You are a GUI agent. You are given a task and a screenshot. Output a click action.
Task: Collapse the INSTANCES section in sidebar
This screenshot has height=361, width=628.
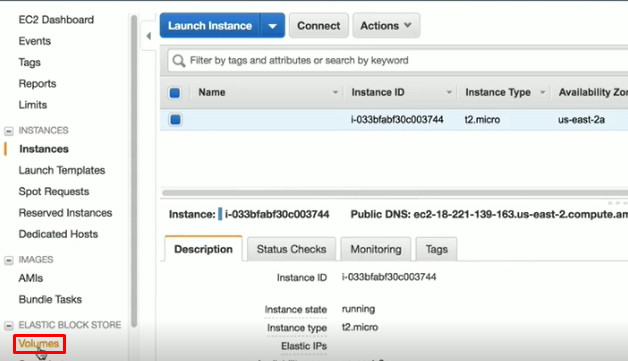point(9,131)
